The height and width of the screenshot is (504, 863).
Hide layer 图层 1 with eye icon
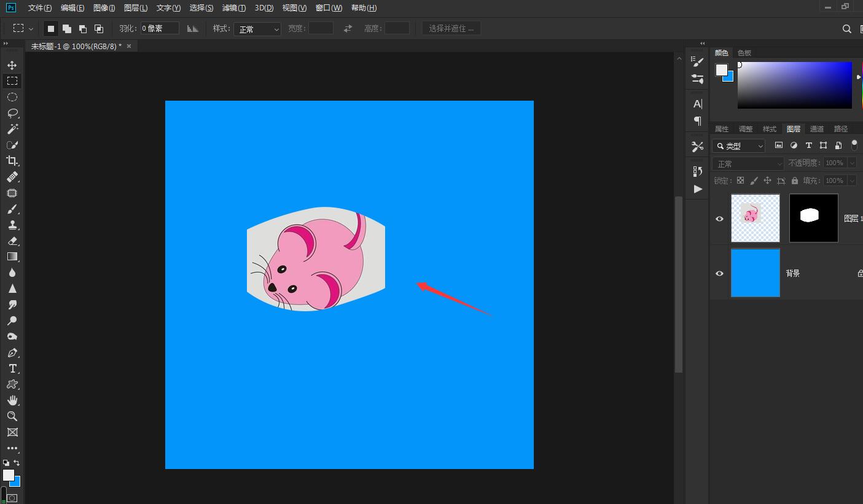click(x=719, y=219)
